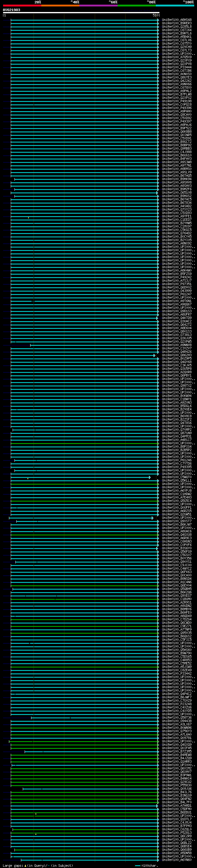The height and width of the screenshot is (868, 197).
Task: Open hit UniRef100_Q285L8
Action: click(x=177, y=26)
